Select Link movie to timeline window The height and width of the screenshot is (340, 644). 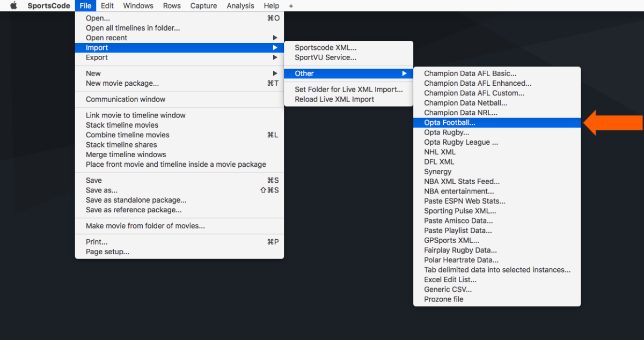point(179,115)
